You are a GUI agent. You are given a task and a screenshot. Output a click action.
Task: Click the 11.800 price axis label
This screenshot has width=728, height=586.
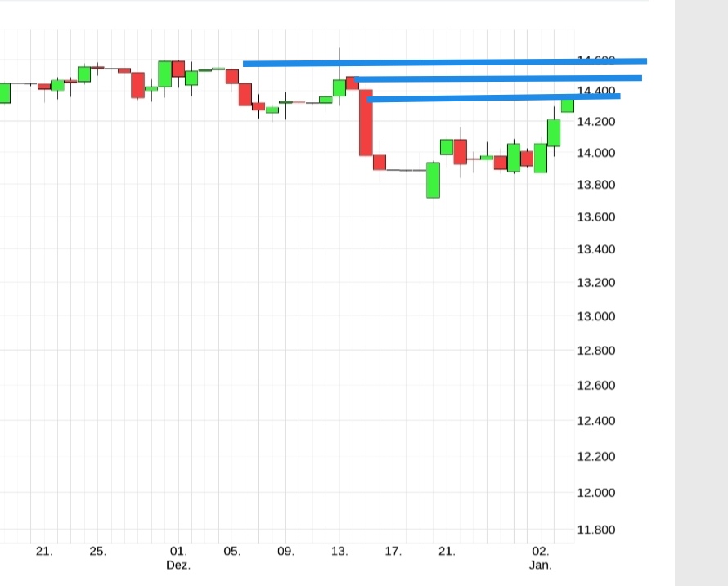(596, 530)
